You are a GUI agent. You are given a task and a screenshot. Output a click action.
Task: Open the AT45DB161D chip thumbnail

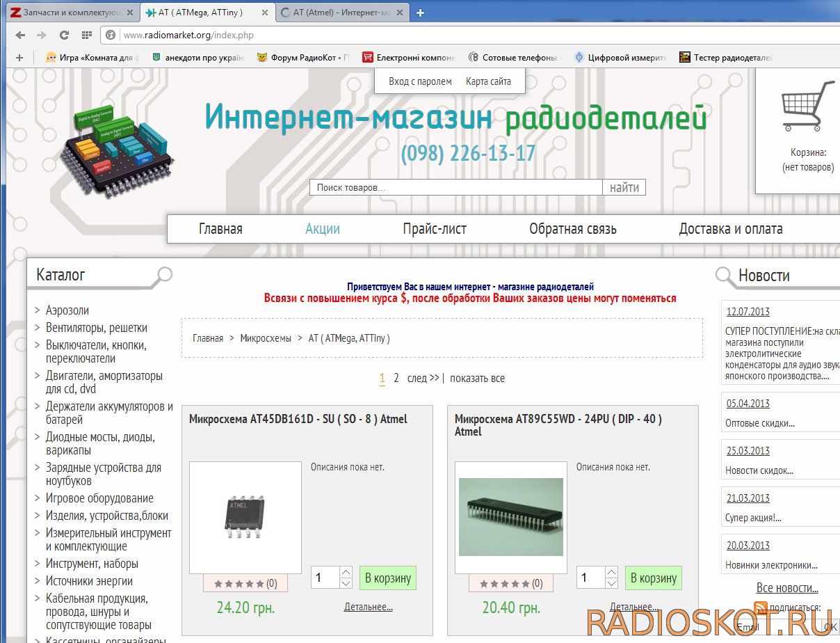[245, 518]
